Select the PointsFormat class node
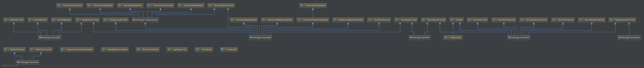 [x=14, y=20]
